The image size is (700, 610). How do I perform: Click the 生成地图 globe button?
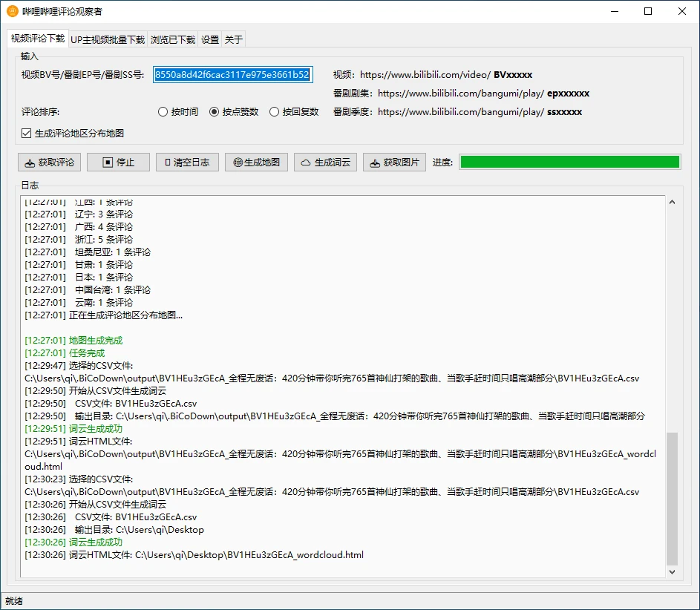[256, 163]
